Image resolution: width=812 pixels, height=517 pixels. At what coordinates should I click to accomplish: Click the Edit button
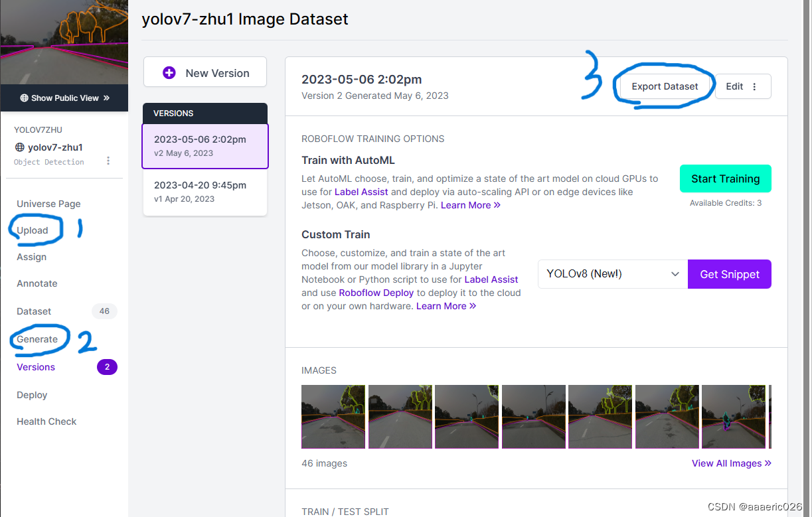[743, 86]
